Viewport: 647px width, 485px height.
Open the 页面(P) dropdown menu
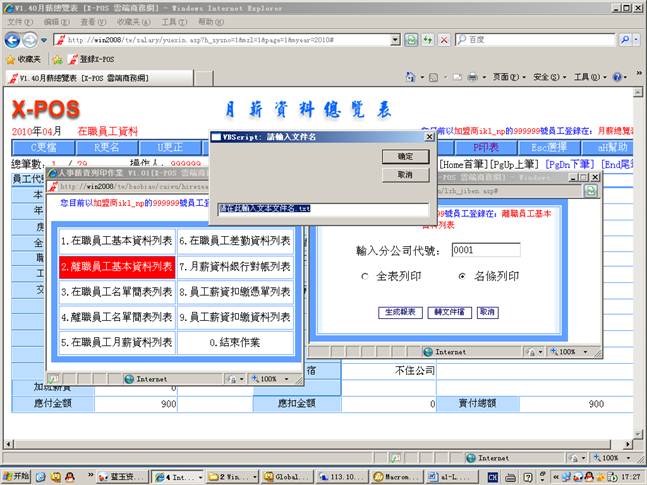click(509, 77)
